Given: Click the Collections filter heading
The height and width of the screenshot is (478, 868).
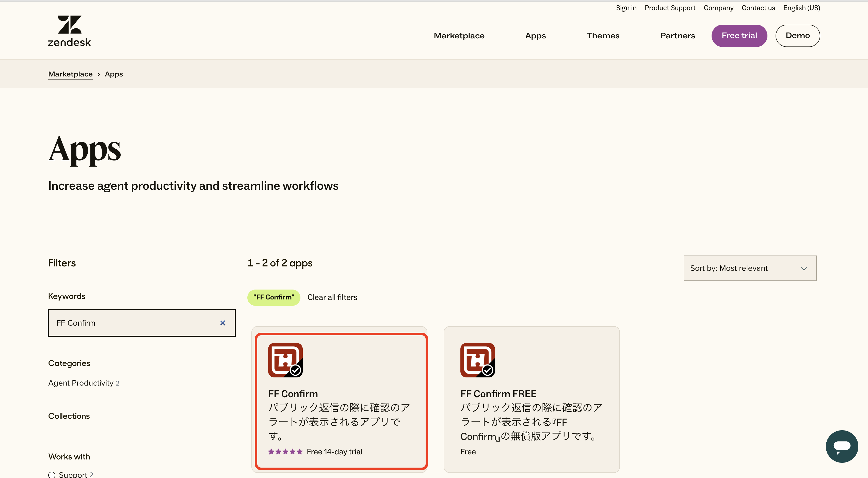Looking at the screenshot, I should 69,416.
